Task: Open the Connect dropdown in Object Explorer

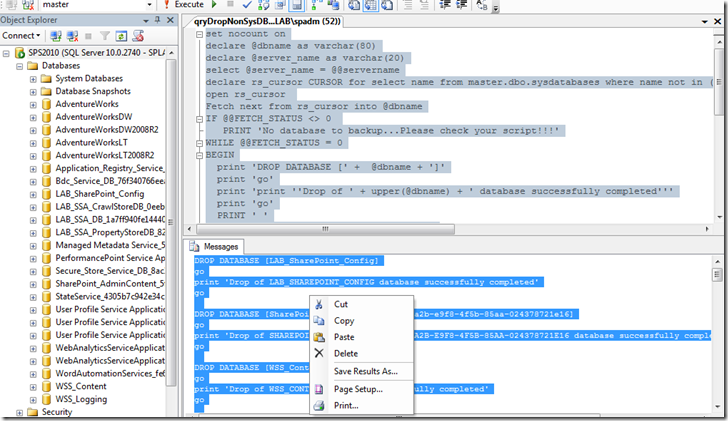Action: tap(23, 35)
